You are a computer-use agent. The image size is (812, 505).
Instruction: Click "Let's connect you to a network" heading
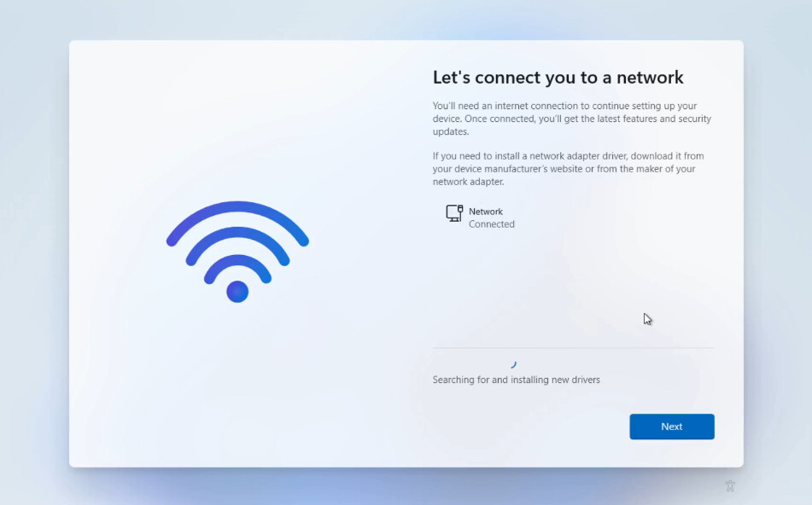pos(558,78)
